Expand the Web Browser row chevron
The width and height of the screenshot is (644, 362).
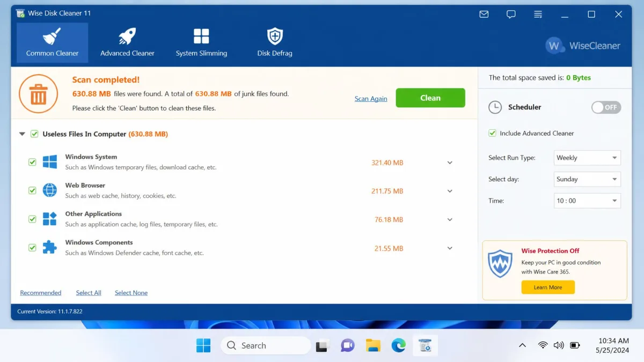[x=450, y=191]
